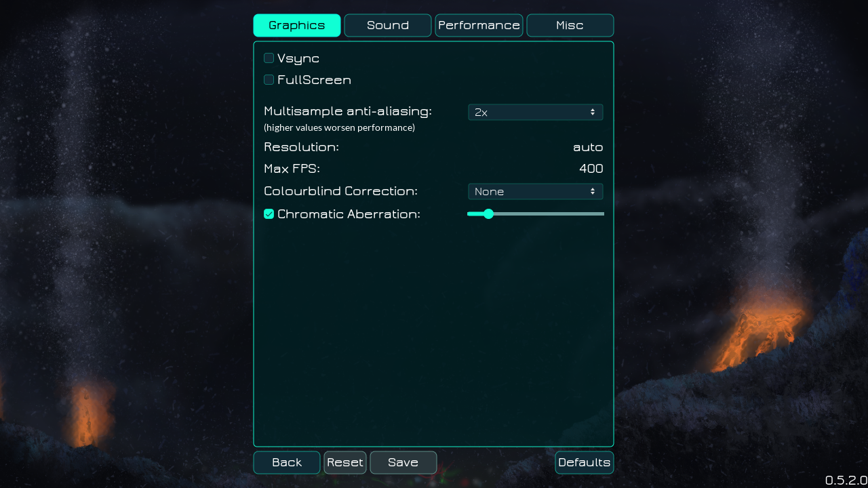Disable the Chromatic Aberration checkbox
The width and height of the screenshot is (868, 488).
coord(269,214)
